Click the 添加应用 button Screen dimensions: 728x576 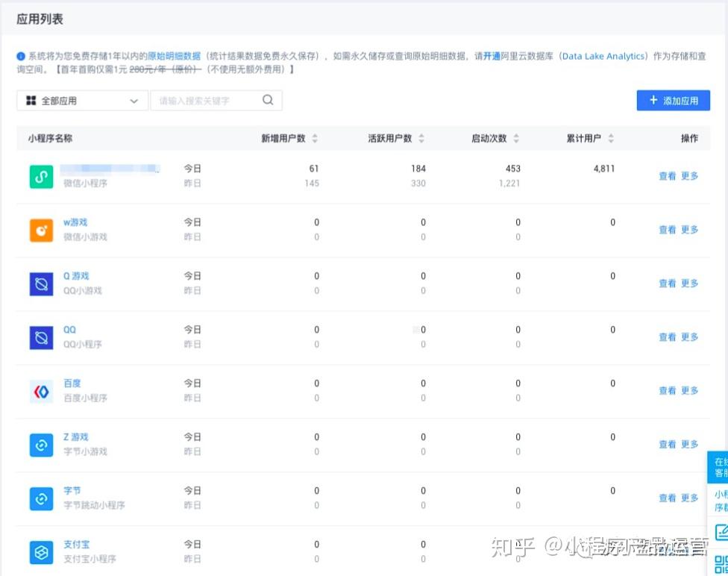point(674,100)
